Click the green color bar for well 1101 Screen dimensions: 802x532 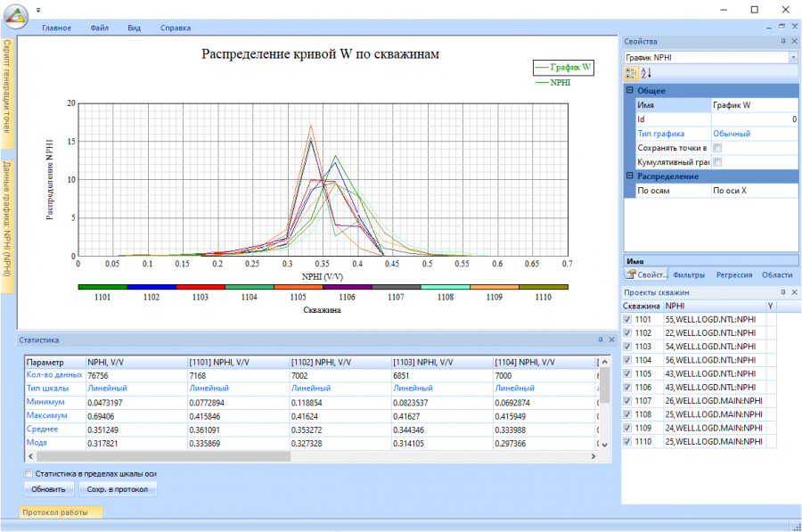102,287
